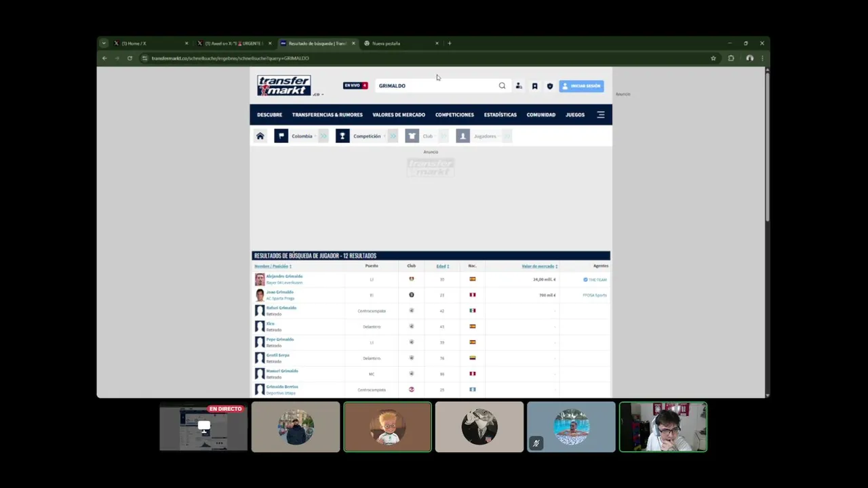
Task: Click the Transfermarkt logo
Action: coord(283,85)
